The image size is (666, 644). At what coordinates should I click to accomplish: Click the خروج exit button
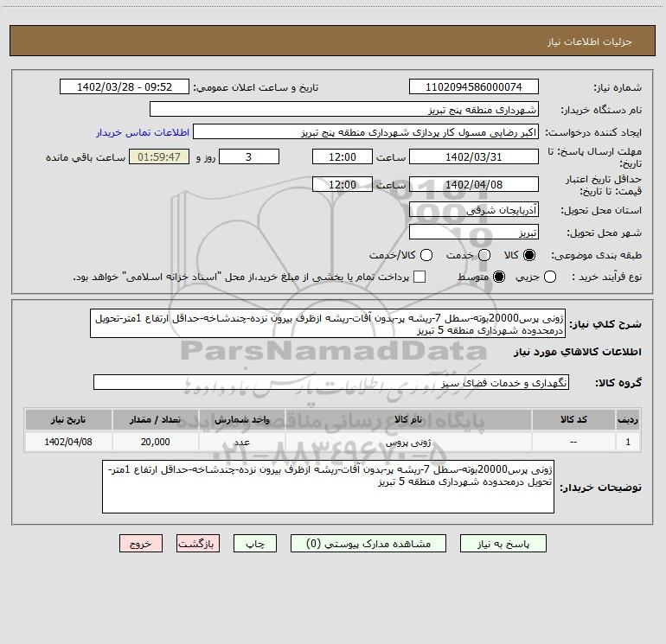(141, 544)
